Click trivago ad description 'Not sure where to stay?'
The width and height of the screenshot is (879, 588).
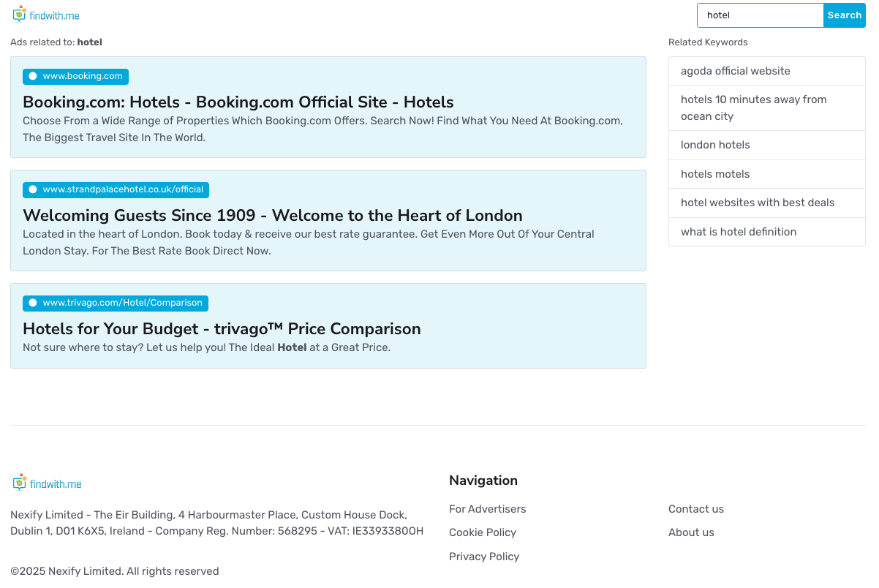point(206,347)
